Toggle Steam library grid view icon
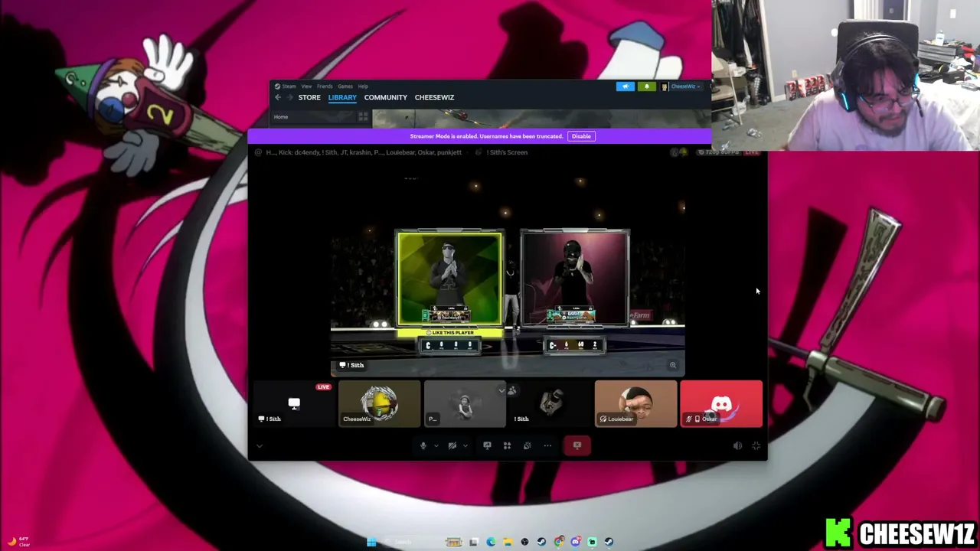This screenshot has width=980, height=551. [363, 117]
